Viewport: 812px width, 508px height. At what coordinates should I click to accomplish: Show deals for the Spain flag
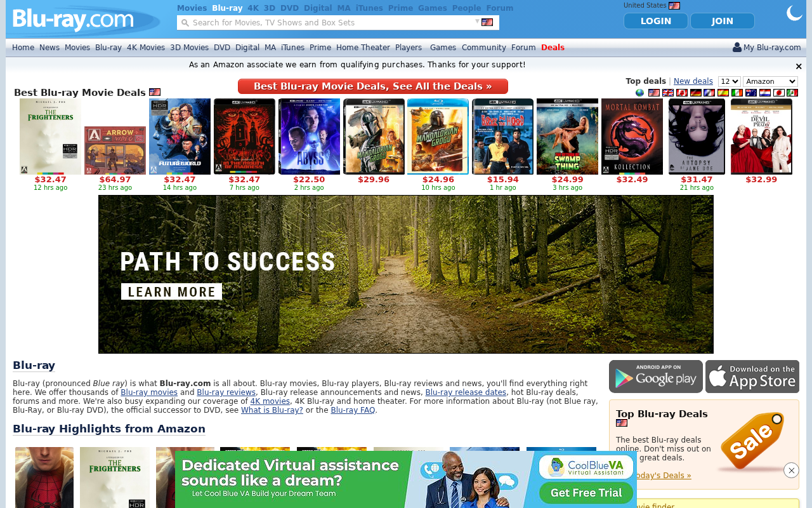723,93
